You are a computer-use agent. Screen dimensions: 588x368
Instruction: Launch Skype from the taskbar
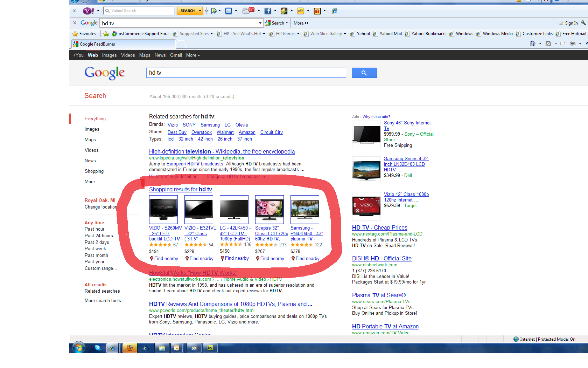(x=98, y=348)
